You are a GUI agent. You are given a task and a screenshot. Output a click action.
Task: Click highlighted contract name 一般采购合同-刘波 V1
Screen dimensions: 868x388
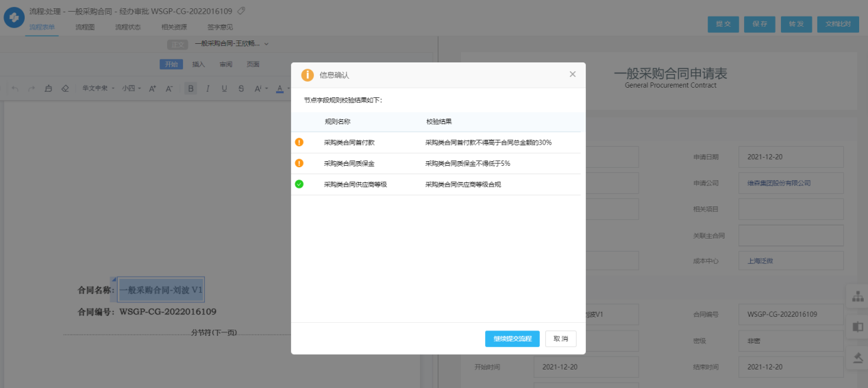click(x=162, y=290)
